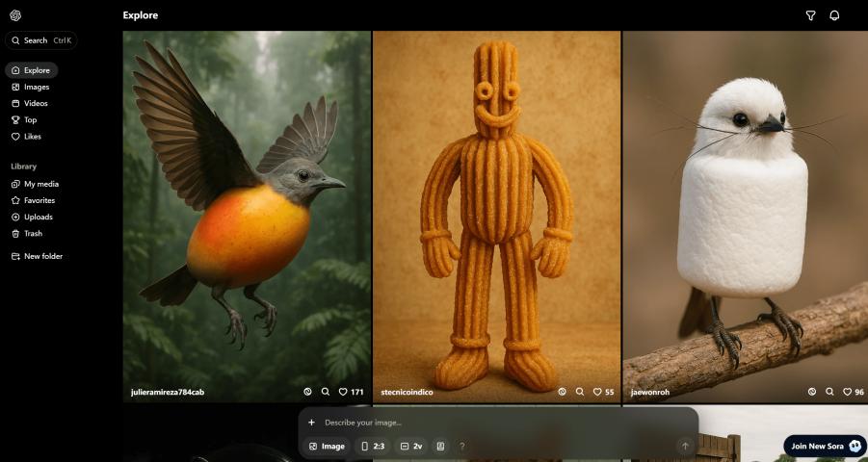
Task: Open the filter icon in top bar
Action: point(810,15)
